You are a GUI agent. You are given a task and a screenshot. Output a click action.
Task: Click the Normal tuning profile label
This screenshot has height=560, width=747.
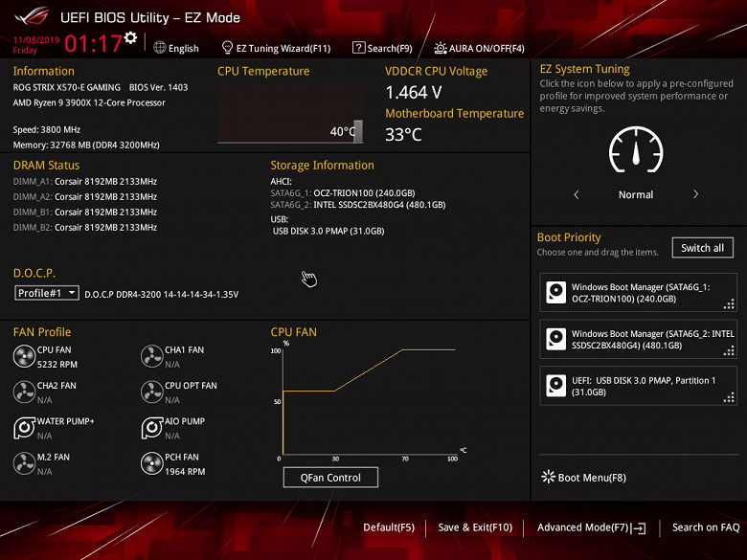point(636,194)
